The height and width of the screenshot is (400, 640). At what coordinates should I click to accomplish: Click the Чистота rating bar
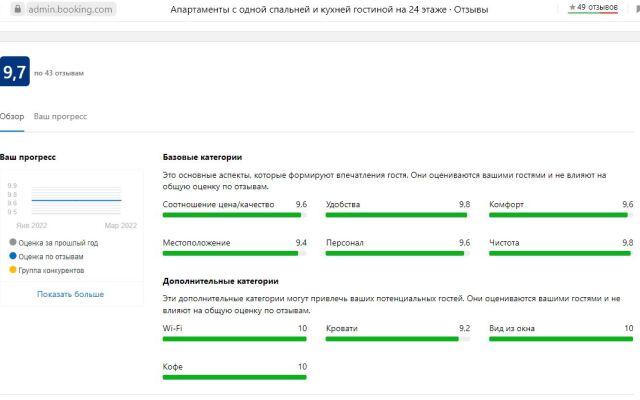tap(561, 253)
